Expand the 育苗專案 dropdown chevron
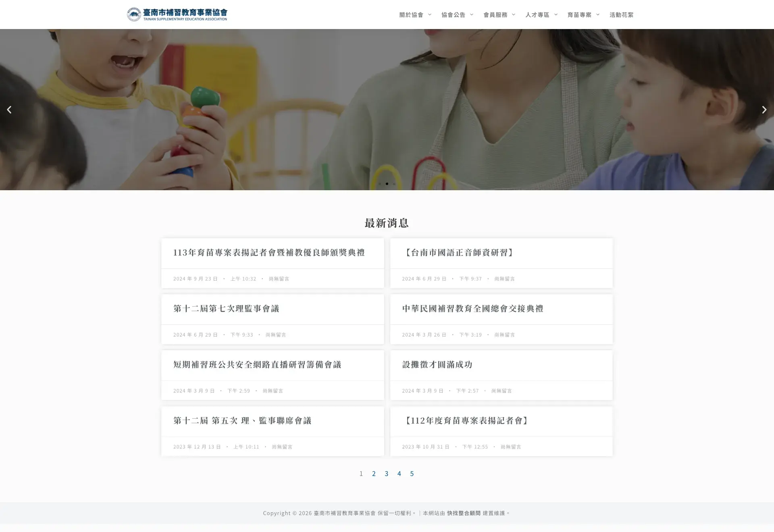774x532 pixels. pyautogui.click(x=598, y=15)
